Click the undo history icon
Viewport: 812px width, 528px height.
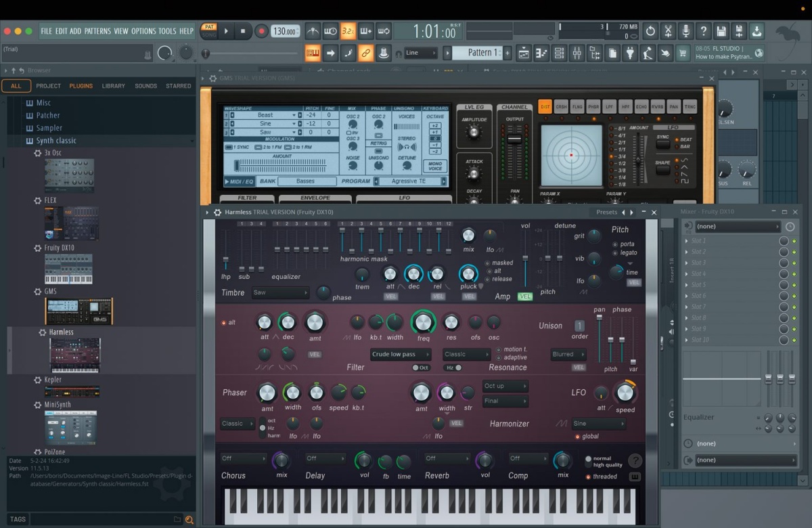(650, 31)
